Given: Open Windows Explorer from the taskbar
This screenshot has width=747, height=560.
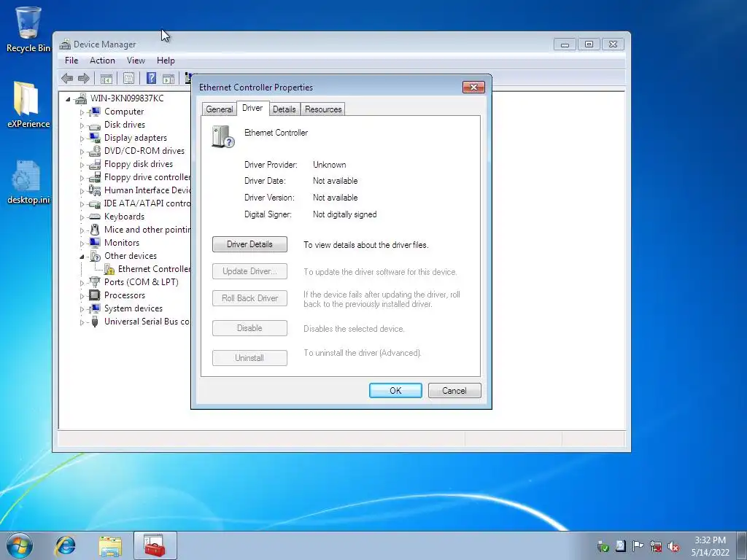Looking at the screenshot, I should point(110,545).
